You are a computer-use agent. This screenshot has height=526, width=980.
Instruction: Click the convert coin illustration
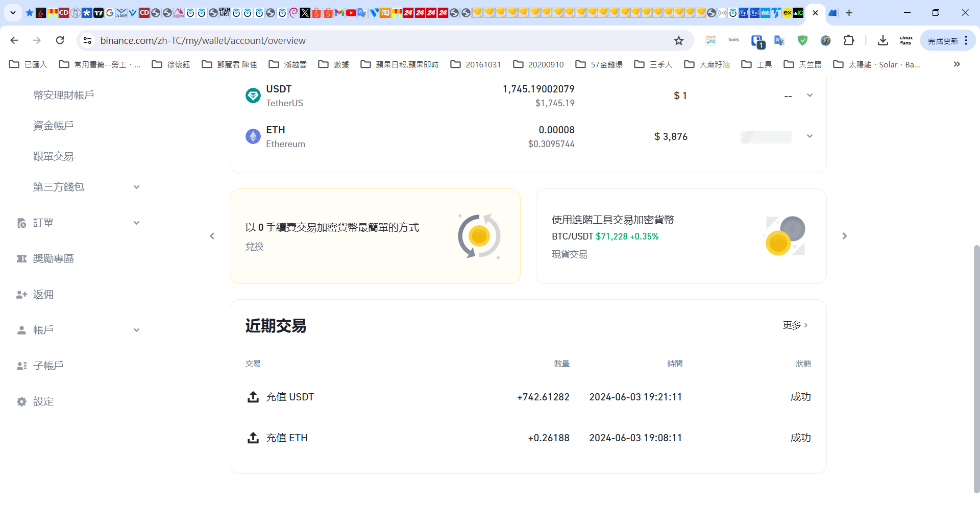(479, 236)
